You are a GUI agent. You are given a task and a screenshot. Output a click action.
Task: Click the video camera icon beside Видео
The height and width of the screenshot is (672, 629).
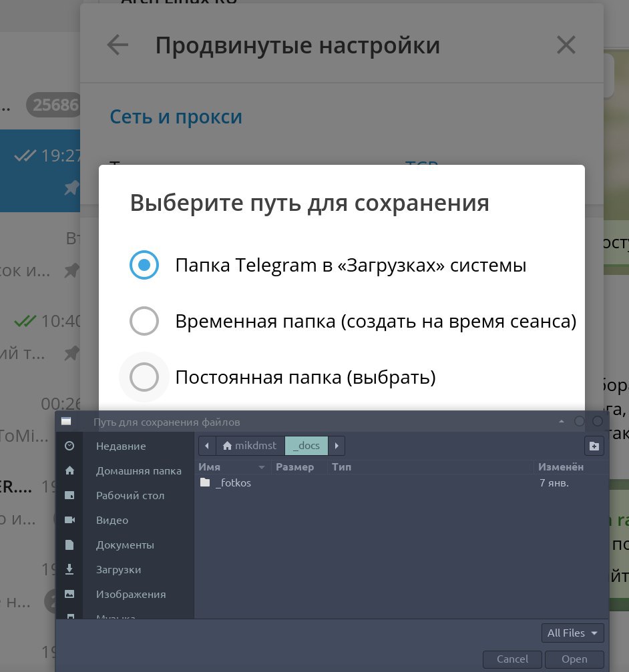69,520
